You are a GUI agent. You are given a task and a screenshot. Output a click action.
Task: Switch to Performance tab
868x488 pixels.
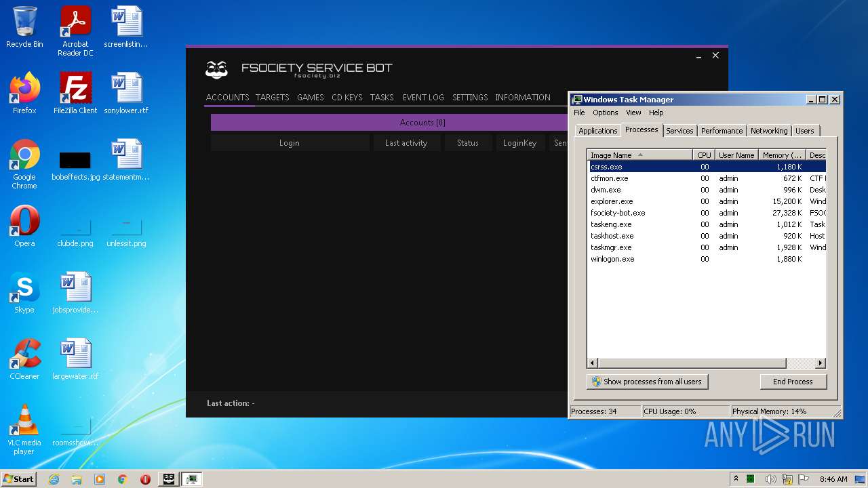(x=722, y=131)
